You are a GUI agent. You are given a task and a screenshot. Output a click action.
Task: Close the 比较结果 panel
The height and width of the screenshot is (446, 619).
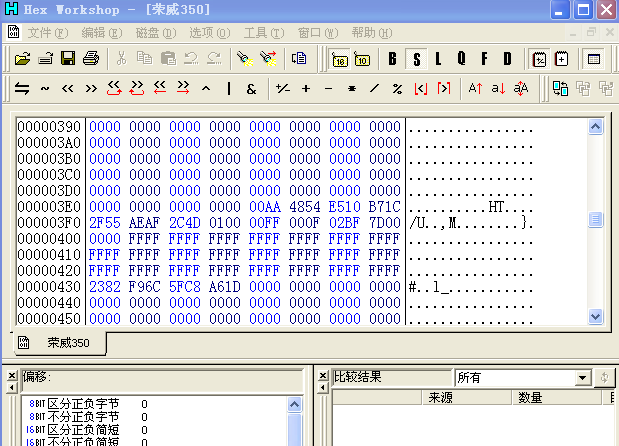323,376
